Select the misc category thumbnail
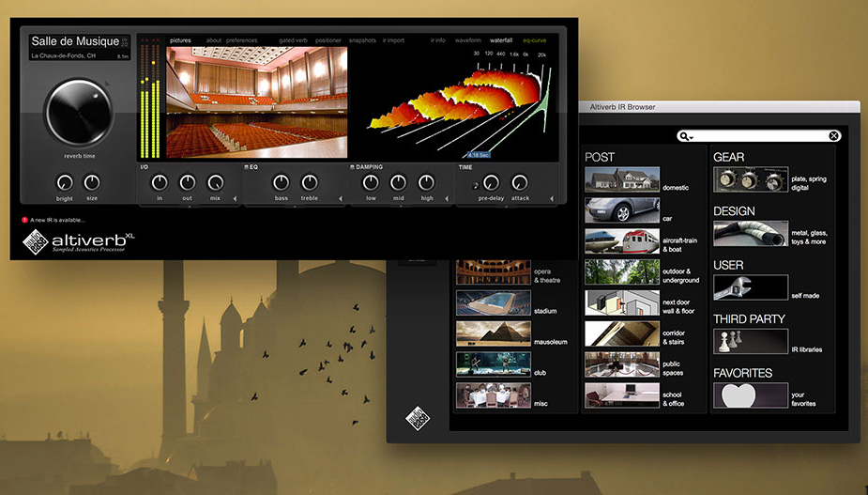 point(494,395)
